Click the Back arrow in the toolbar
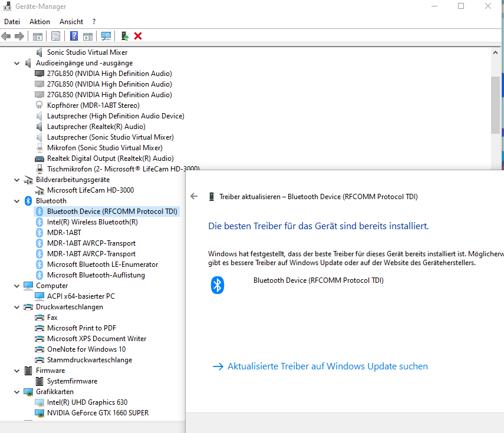 tap(6, 37)
